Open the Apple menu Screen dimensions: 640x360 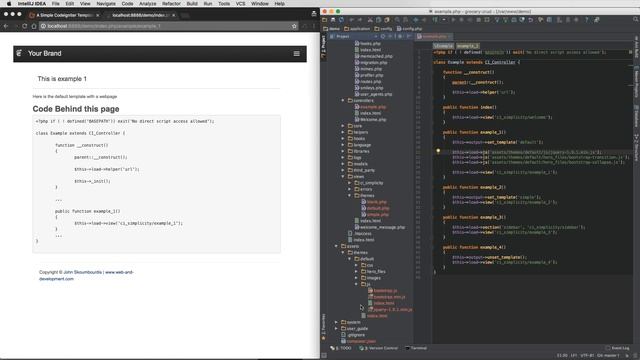tap(9, 4)
